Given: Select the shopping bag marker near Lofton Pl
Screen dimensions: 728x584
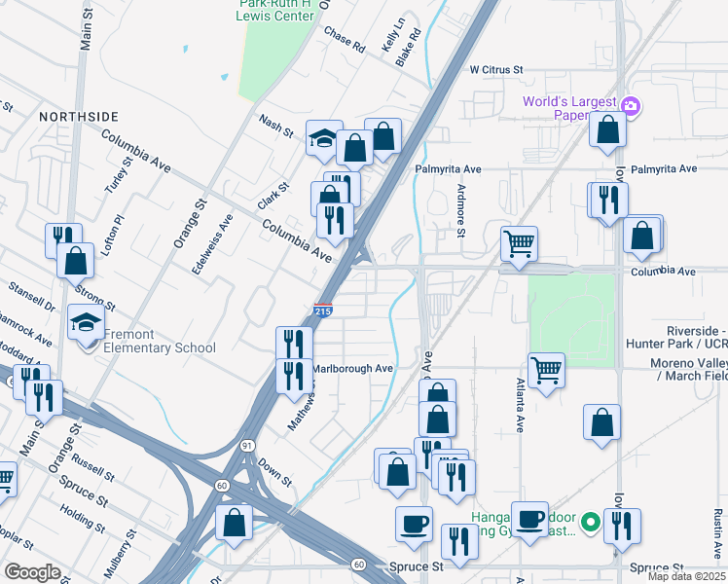Looking at the screenshot, I should click(x=75, y=262).
